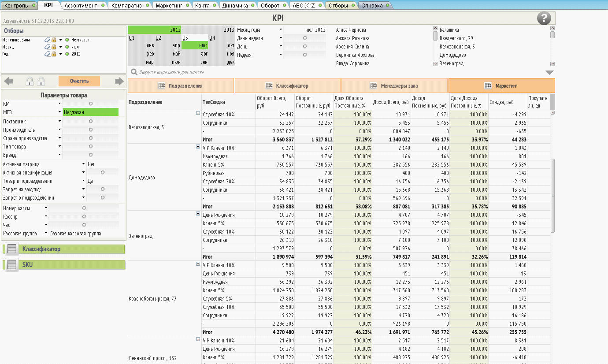Screen dimensions: 608x364
Task: Open the Кассовая группа dropdown
Action: pyautogui.click(x=46, y=233)
